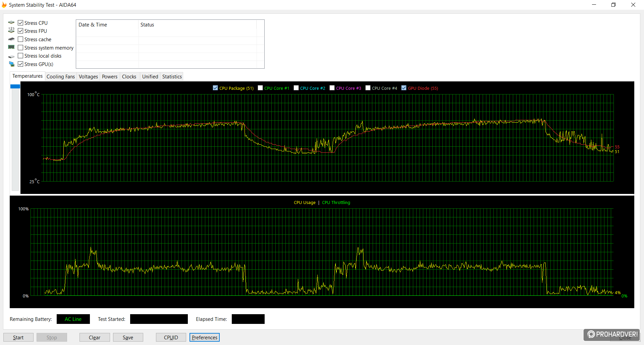Show CPU Core #4 graph line
This screenshot has height=345, width=644.
point(368,88)
